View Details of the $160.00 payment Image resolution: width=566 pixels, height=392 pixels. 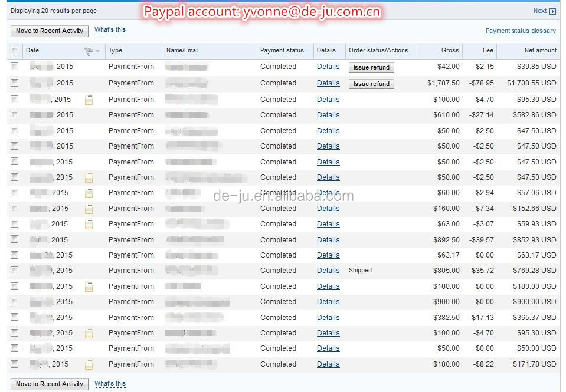tap(328, 209)
